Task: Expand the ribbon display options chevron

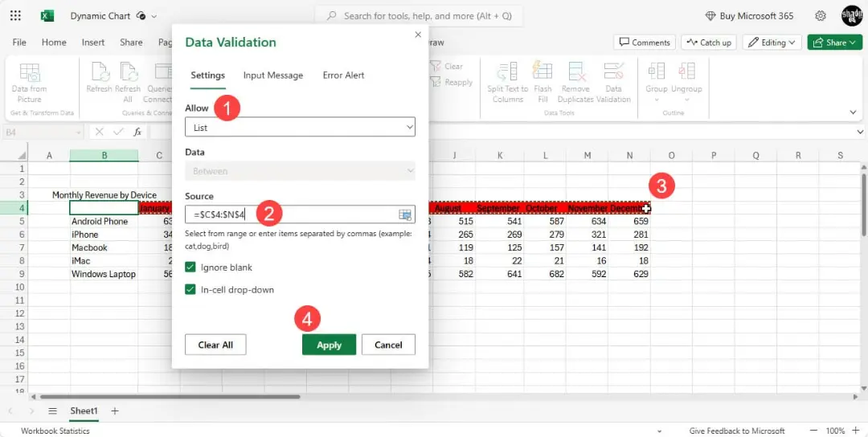Action: [853, 112]
